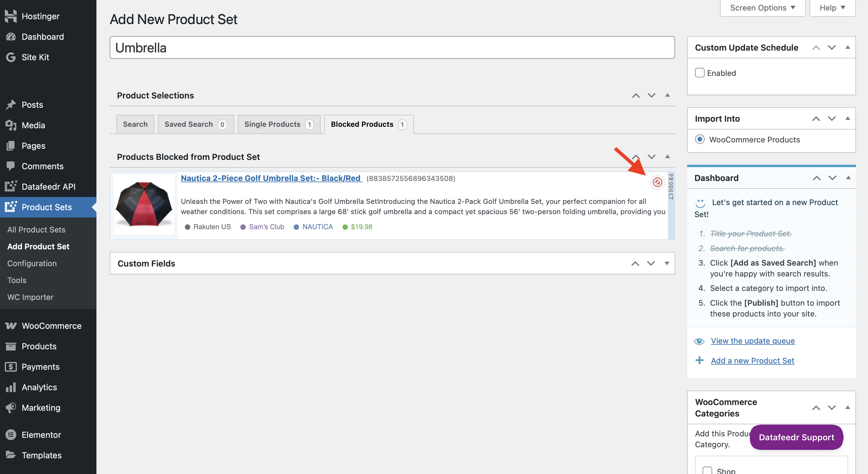
Task: Switch to the Saved Search tab
Action: coord(196,124)
